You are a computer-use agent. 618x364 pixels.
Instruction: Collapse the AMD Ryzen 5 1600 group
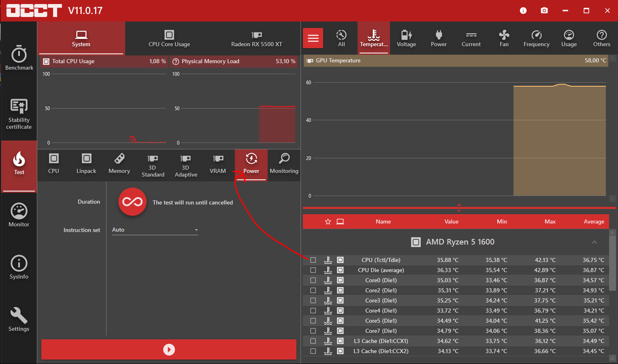point(595,242)
